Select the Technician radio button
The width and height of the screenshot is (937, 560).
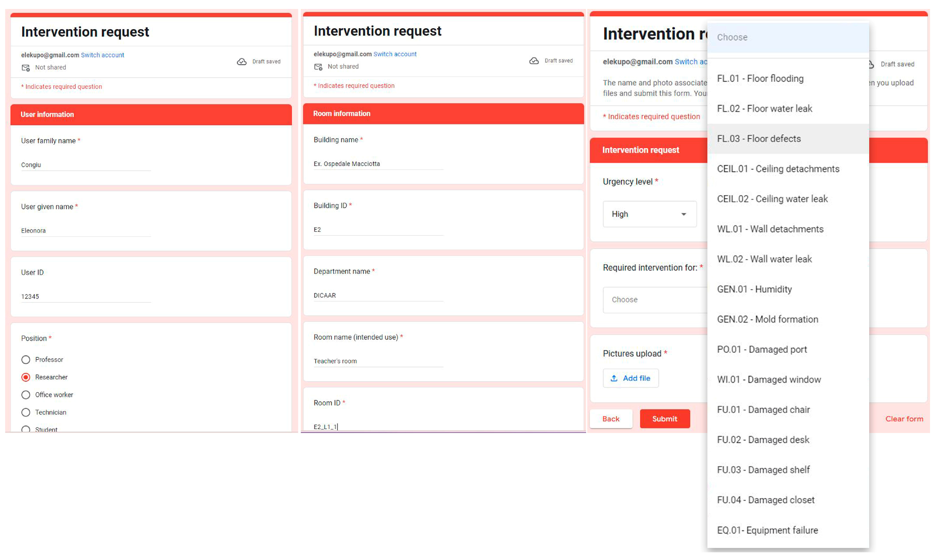25,412
